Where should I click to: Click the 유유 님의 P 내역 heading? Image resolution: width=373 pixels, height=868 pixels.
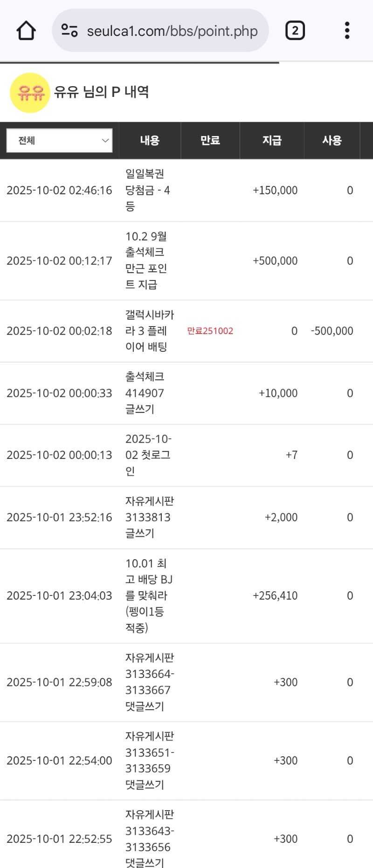(x=102, y=92)
